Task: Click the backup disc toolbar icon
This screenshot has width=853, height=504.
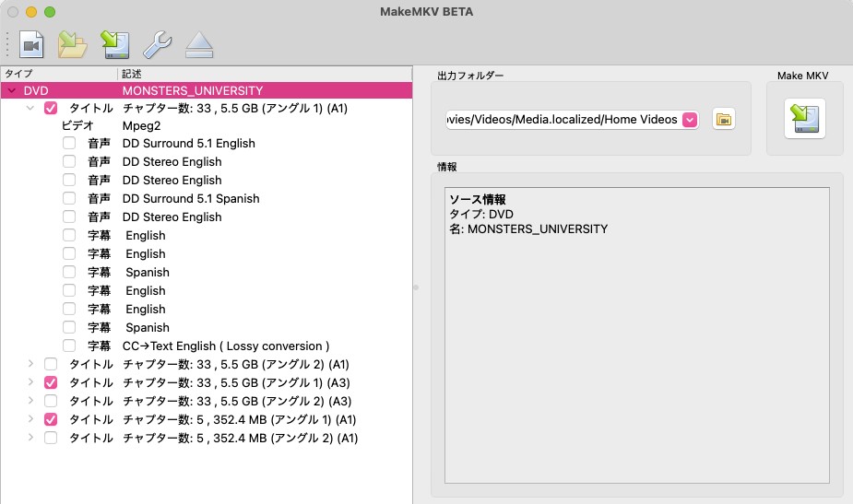Action: 114,44
